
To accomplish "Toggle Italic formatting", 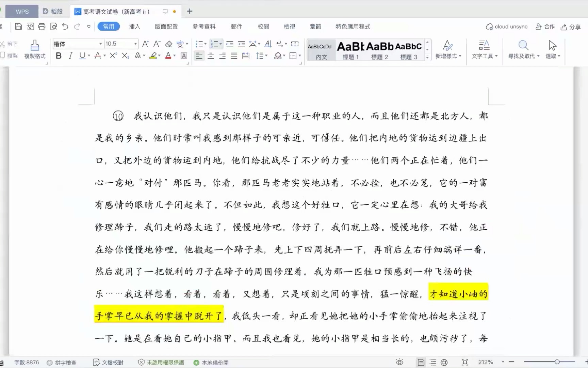I will coord(70,56).
